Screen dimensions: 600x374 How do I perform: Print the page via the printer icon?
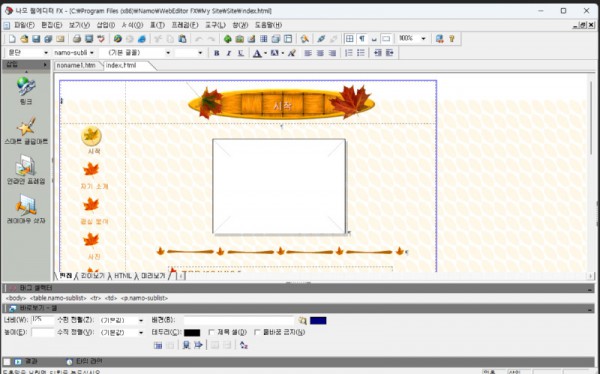click(x=77, y=39)
